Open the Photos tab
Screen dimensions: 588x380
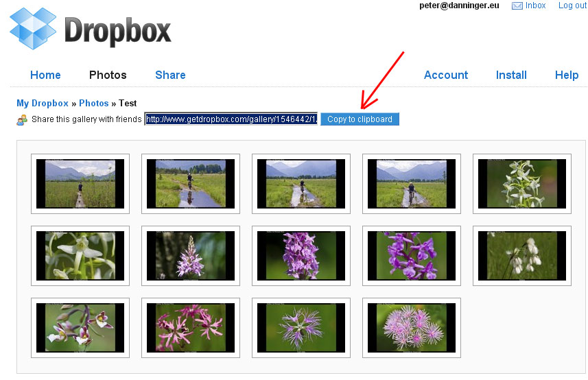(108, 75)
